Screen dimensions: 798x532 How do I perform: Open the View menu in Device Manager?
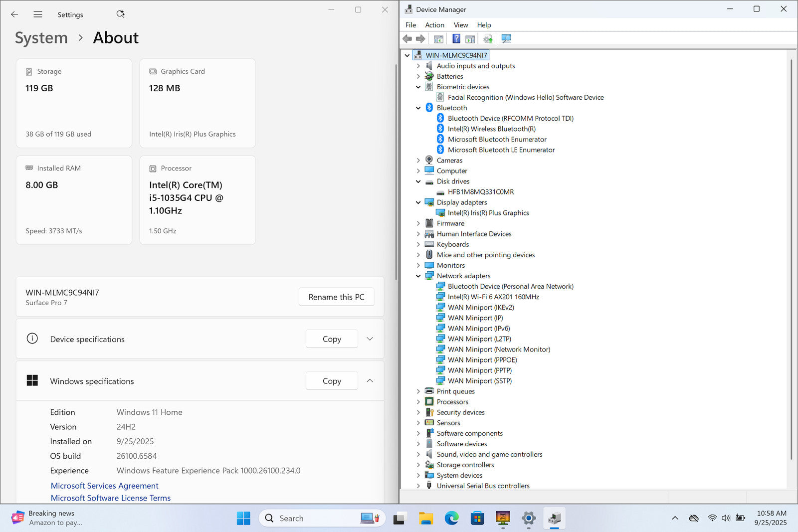(x=460, y=25)
